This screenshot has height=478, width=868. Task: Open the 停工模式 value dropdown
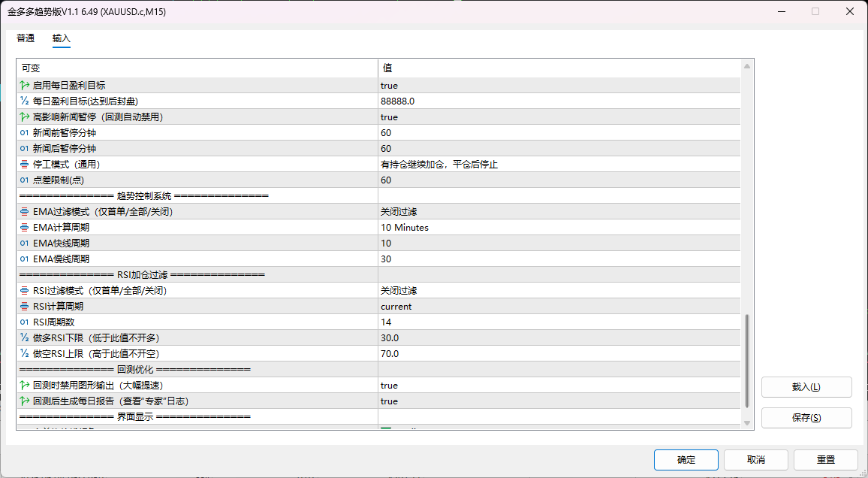pos(559,165)
